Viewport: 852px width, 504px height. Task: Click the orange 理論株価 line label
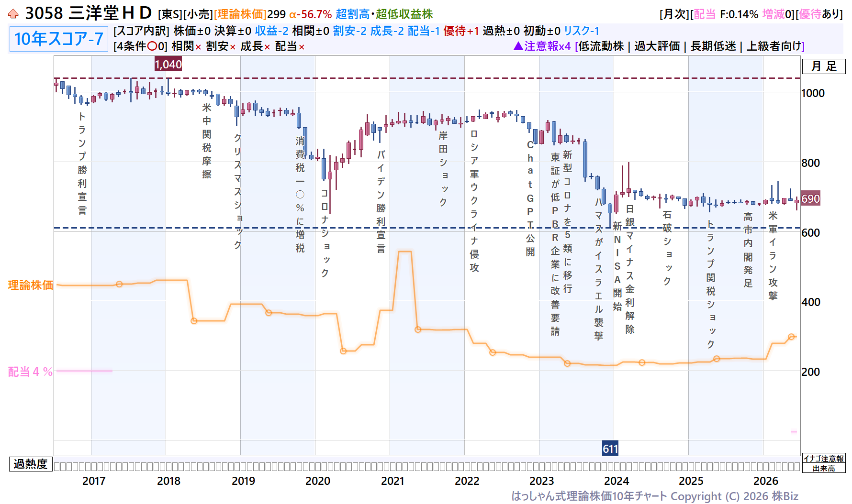31,285
